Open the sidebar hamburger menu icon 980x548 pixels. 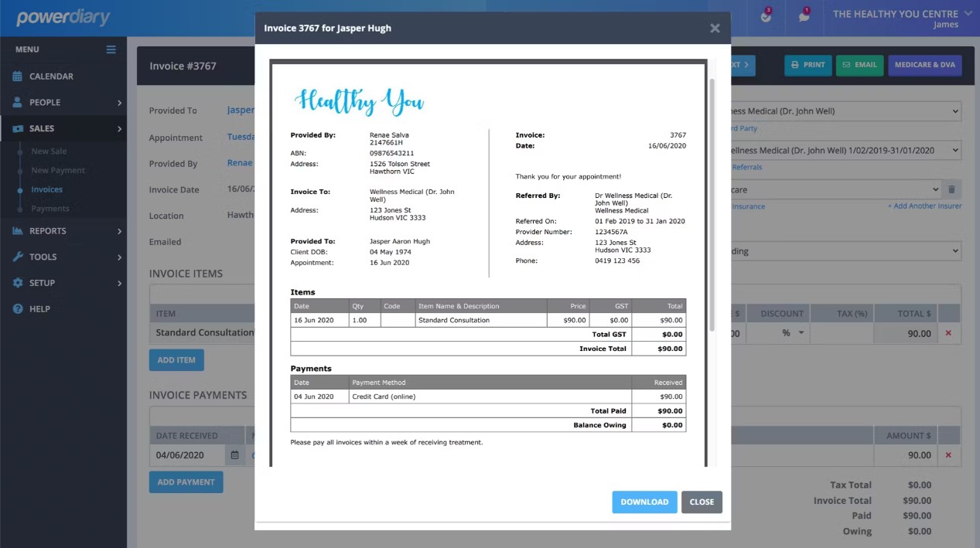click(111, 49)
